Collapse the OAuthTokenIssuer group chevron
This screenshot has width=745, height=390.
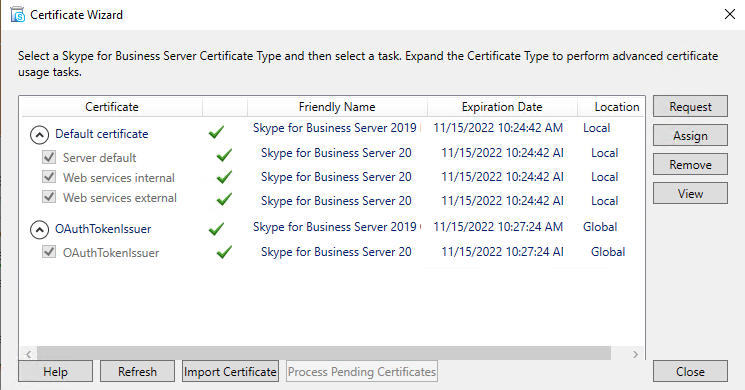(x=39, y=230)
